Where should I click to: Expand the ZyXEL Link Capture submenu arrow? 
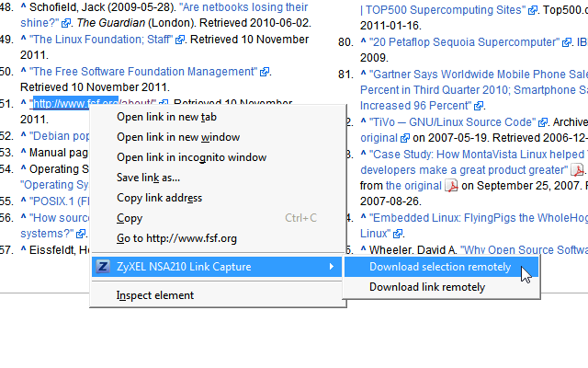coord(331,267)
